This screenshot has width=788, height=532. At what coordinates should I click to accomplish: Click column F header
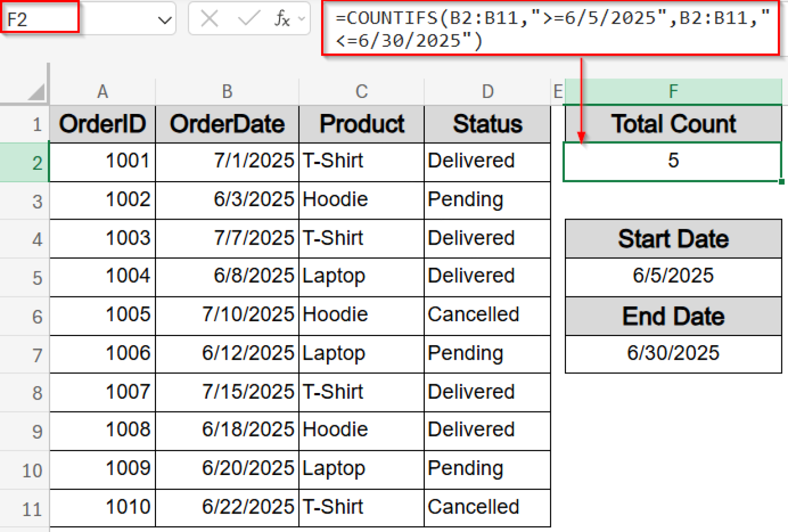coord(673,91)
